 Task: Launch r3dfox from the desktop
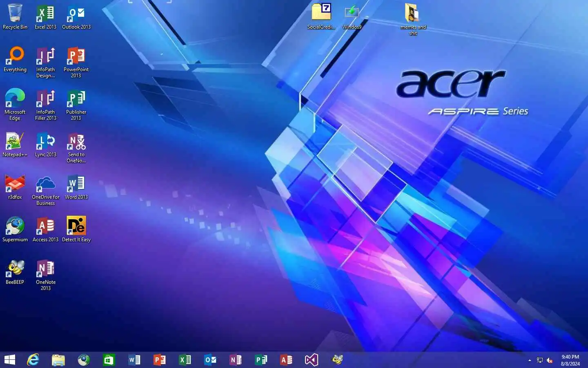click(15, 187)
